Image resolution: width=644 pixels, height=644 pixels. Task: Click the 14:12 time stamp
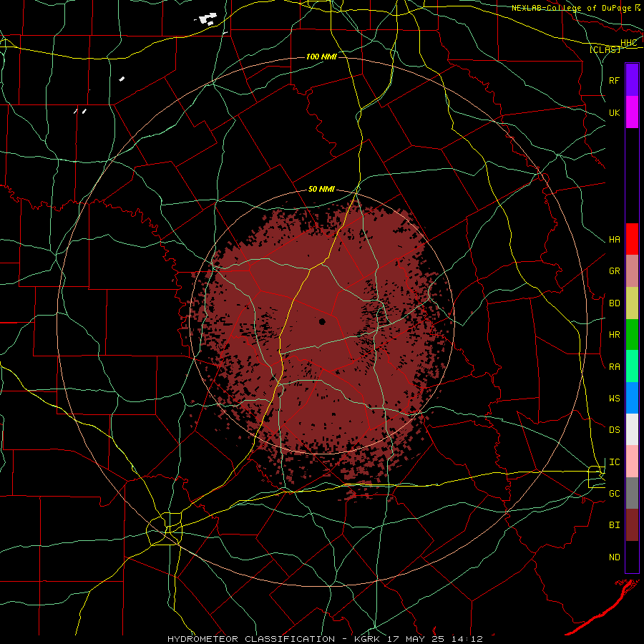click(466, 639)
